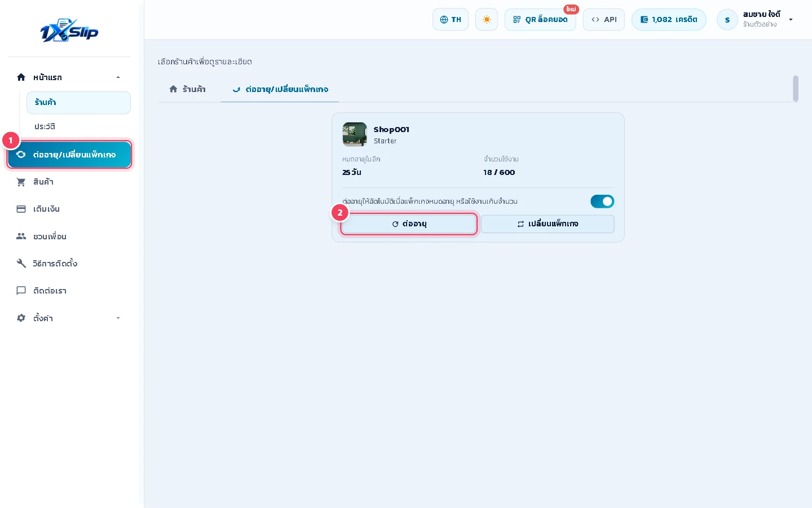Open the ติดต่อเรา menu item
Viewport: 812px width, 508px height.
69,291
